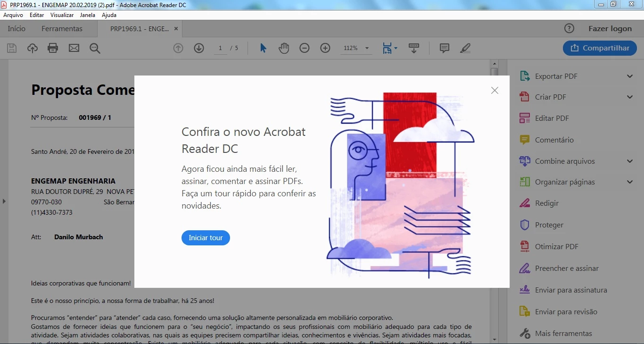
Task: Click the scrolling mode toolbar icon
Action: click(414, 48)
